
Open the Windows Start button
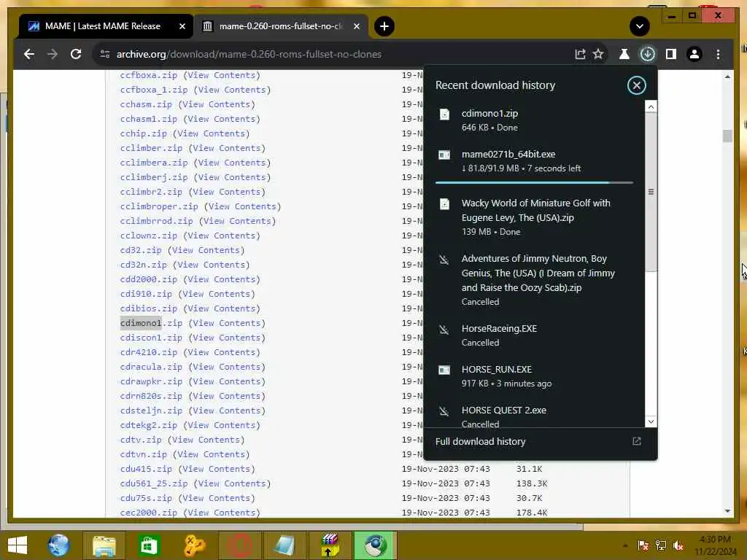(x=18, y=545)
